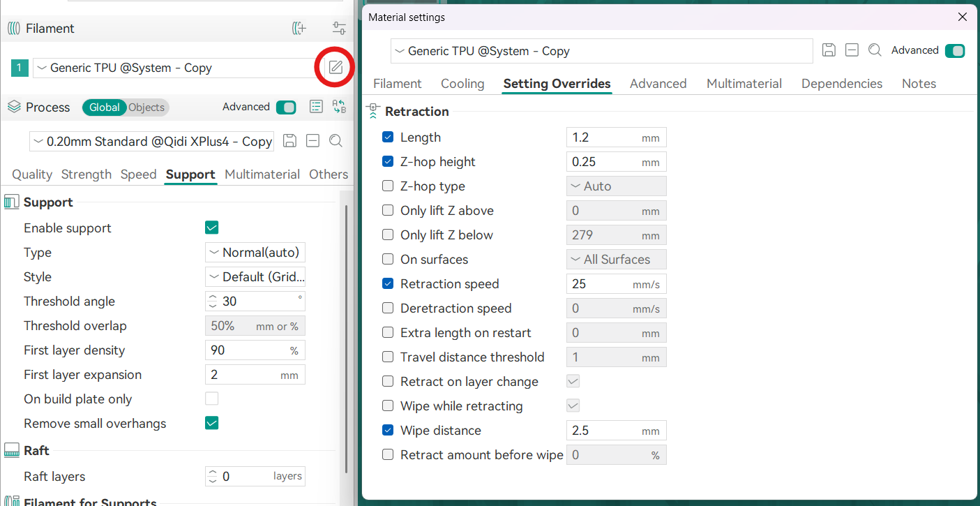Enable the Z-hop type override

click(388, 186)
